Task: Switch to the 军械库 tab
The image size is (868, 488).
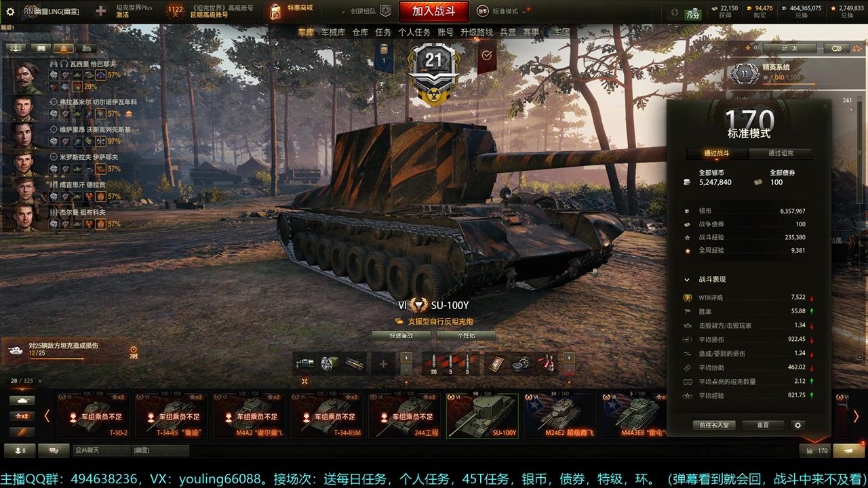Action: pos(333,32)
